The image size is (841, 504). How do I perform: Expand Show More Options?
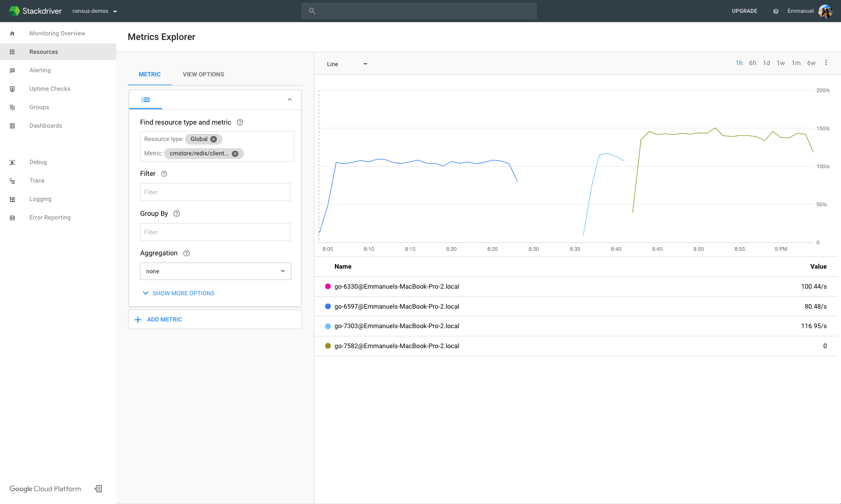(178, 293)
